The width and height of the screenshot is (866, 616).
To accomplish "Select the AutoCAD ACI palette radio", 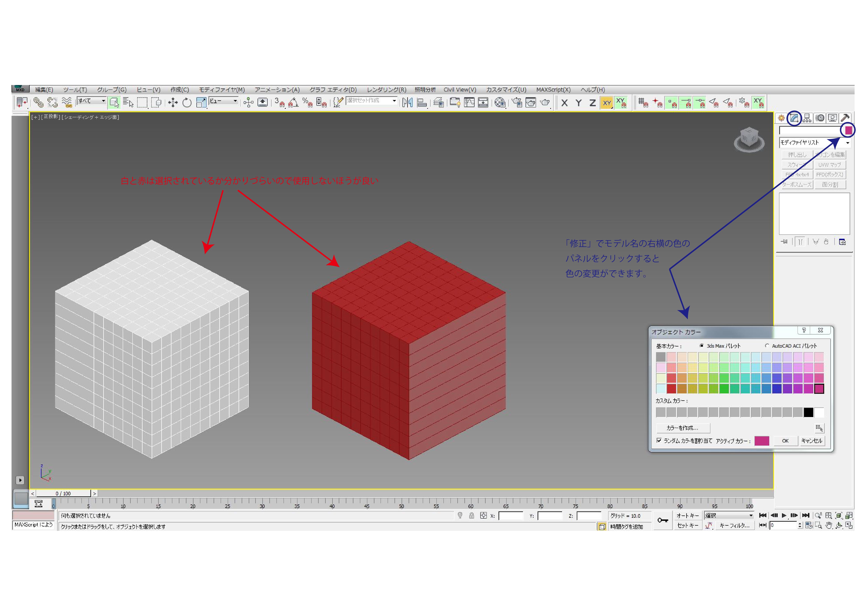I will pos(767,346).
